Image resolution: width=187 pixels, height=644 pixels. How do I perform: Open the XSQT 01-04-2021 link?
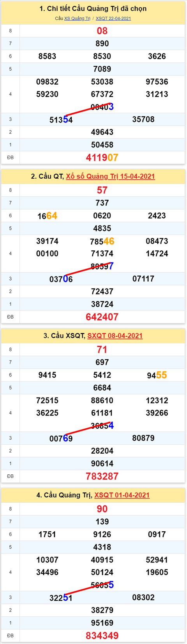(x=122, y=495)
